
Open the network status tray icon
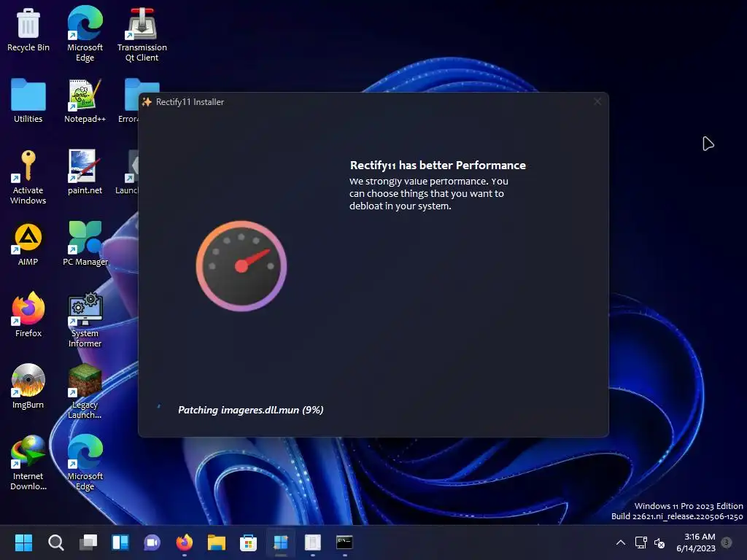pos(641,542)
